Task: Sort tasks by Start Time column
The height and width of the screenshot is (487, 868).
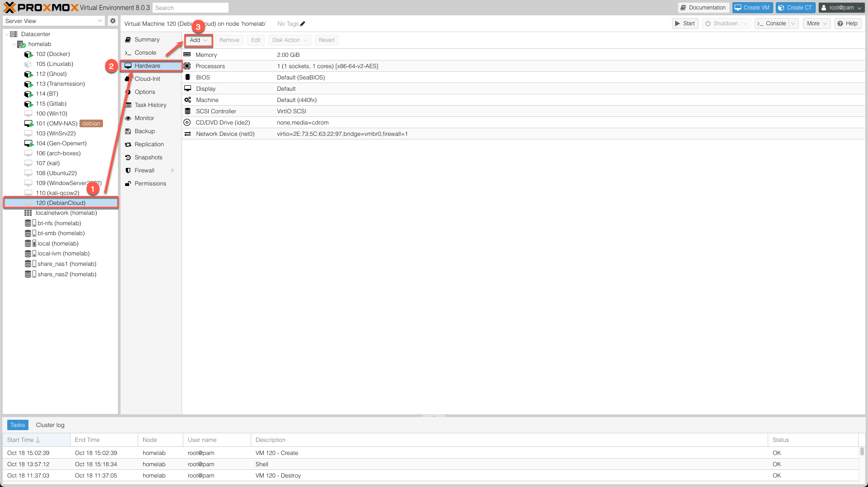Action: point(36,440)
